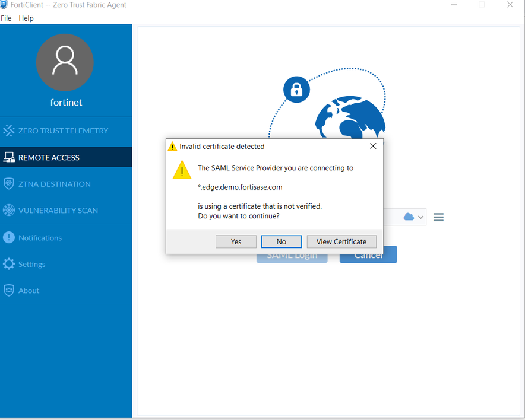This screenshot has height=420, width=525.
Task: Click the About shield icon
Action: pyautogui.click(x=9, y=290)
